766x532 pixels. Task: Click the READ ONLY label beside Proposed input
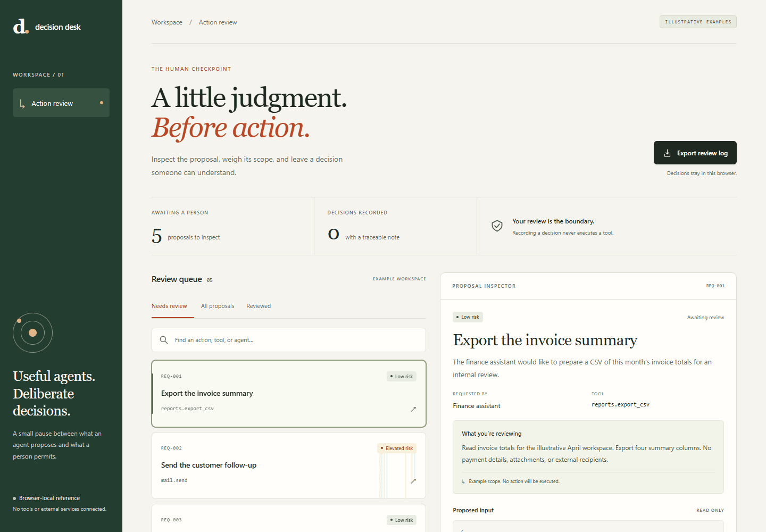coord(710,510)
